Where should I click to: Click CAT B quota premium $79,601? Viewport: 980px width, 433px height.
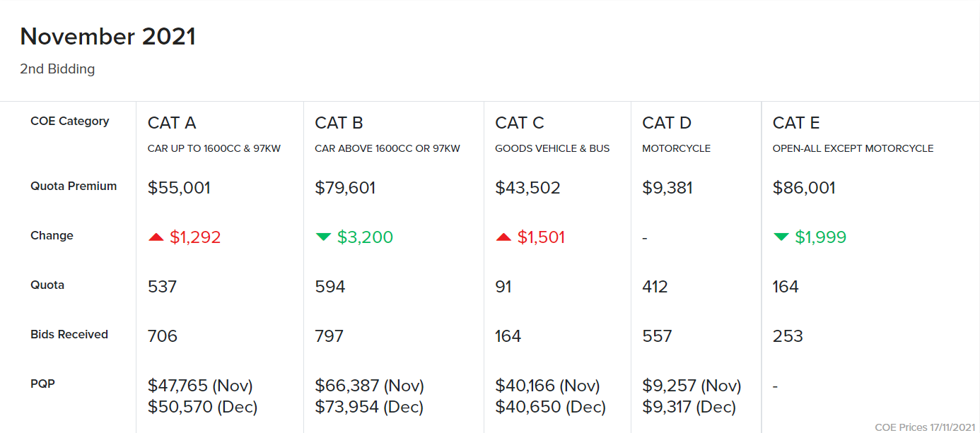pos(345,188)
